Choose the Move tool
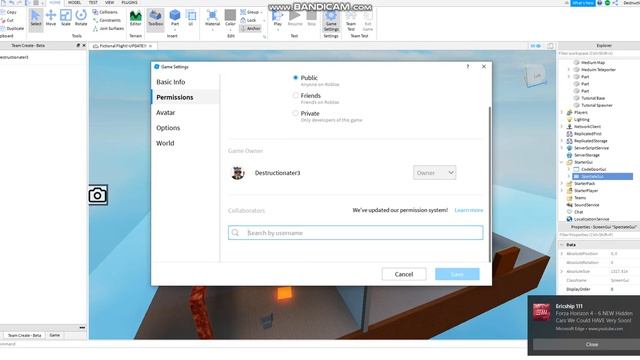The height and width of the screenshot is (360, 640). [x=51, y=18]
